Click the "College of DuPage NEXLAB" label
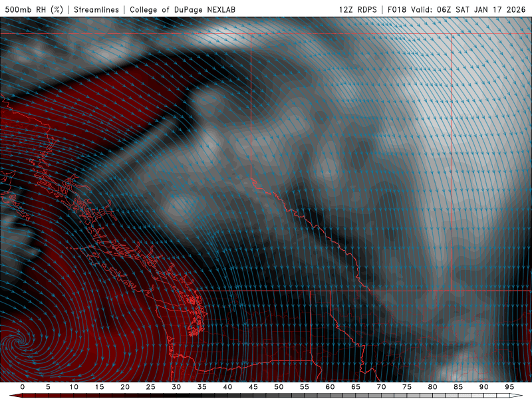The width and height of the screenshot is (532, 399). 182,9
